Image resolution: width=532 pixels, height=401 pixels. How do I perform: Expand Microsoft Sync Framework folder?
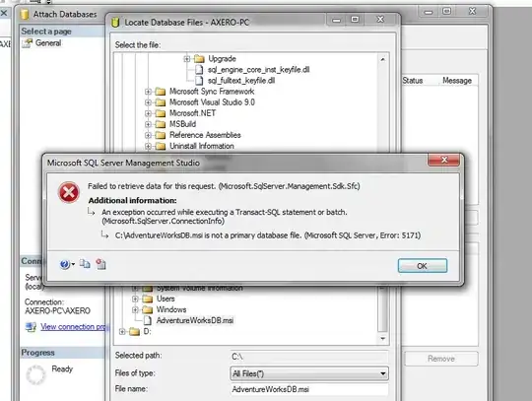point(148,92)
